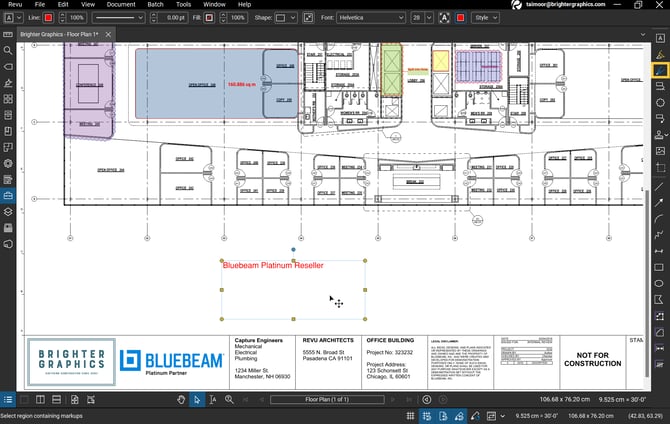This screenshot has width=670, height=424.
Task: Toggle snap to grid in status bar
Action: pyautogui.click(x=426, y=416)
